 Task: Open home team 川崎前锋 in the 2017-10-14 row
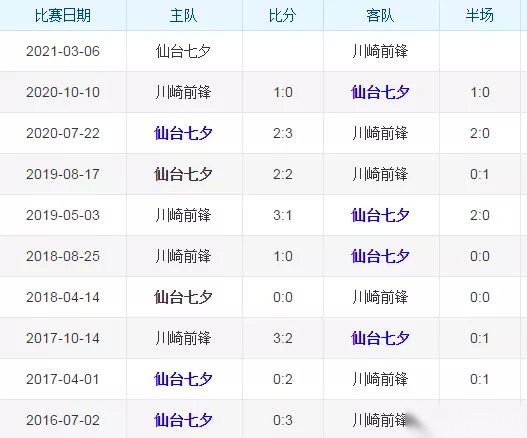[x=184, y=339]
